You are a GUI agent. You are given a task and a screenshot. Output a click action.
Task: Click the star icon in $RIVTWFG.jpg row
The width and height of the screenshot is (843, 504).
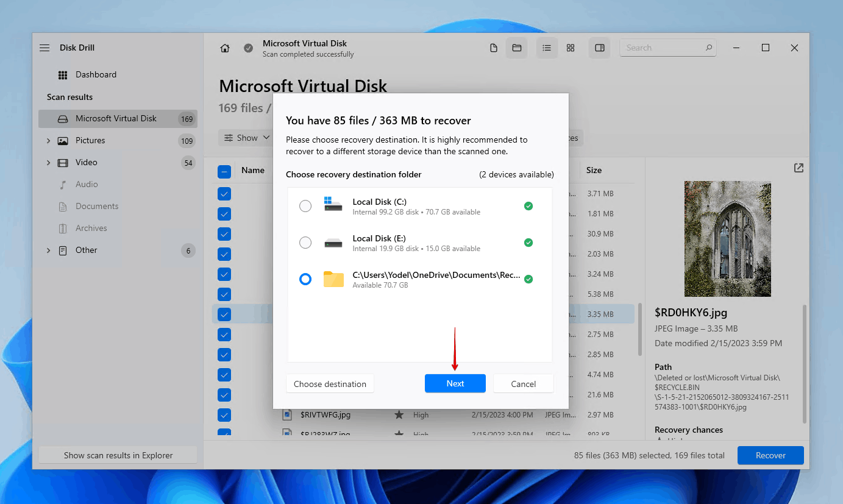click(x=399, y=414)
